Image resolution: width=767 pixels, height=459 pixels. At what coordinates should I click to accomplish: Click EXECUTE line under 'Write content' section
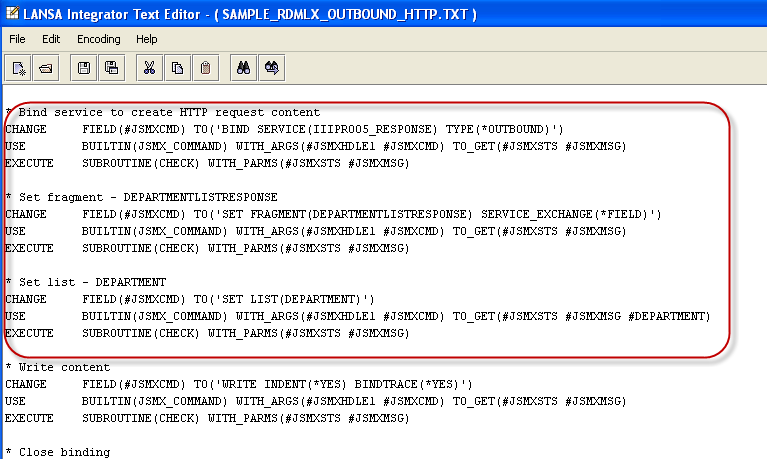point(207,418)
